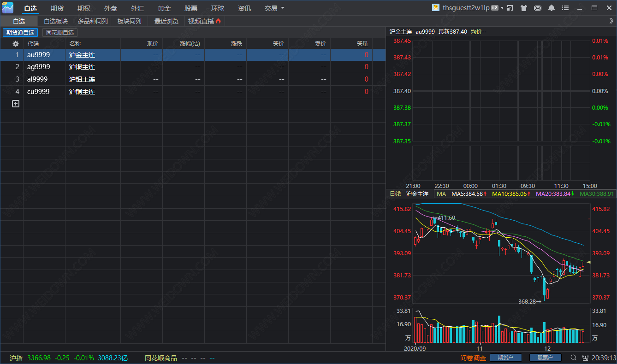
Task: Select the 期货通自选 toggle button
Action: pos(20,33)
